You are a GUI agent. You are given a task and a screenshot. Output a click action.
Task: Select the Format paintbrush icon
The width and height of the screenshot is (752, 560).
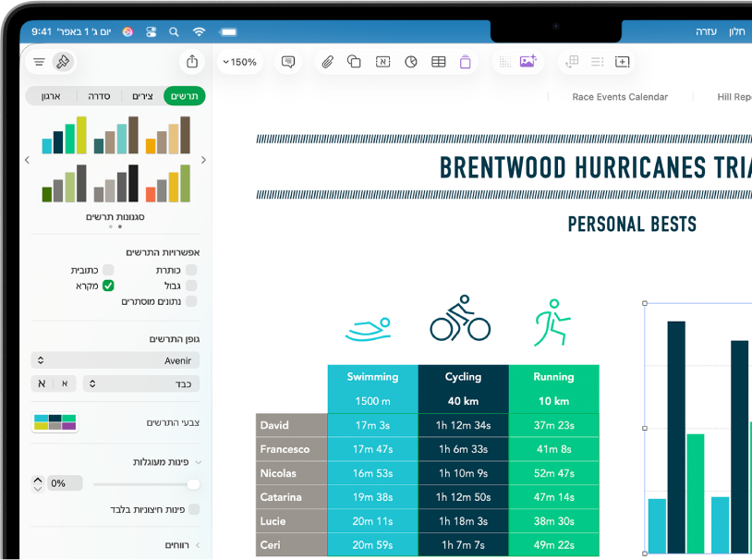(x=63, y=61)
